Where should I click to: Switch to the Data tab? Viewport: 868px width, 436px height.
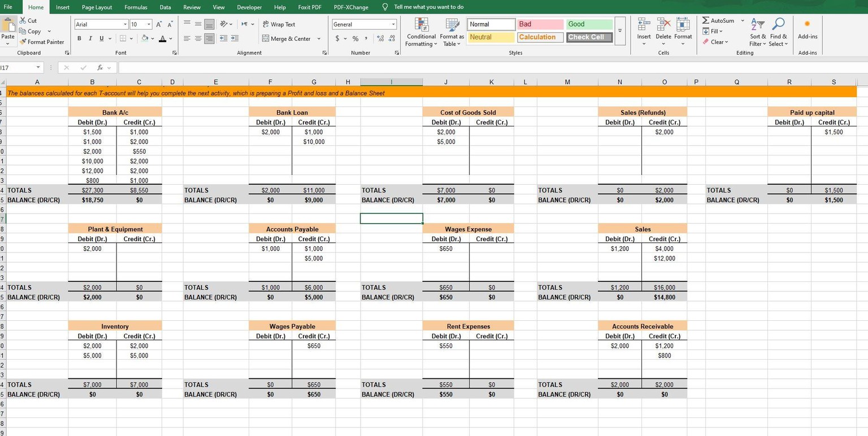(x=165, y=7)
